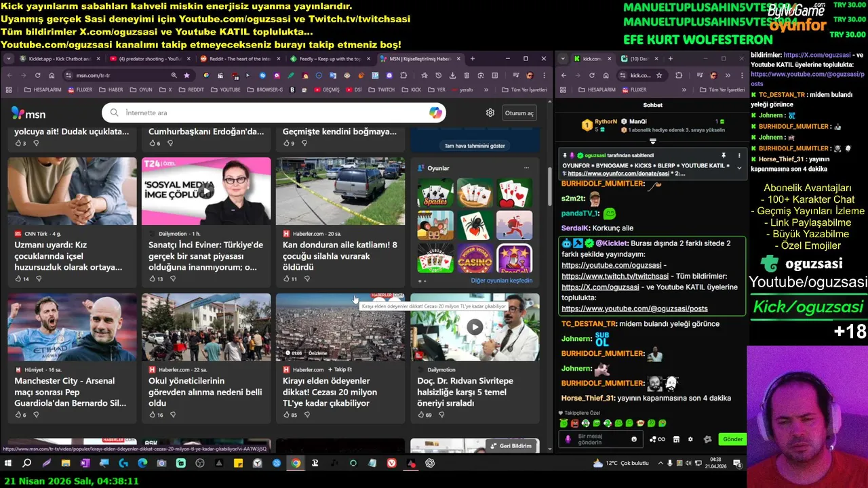Screen dimensions: 868x488
Task: Open Chrome three-dot menu in MSN browser window
Action: (544, 75)
